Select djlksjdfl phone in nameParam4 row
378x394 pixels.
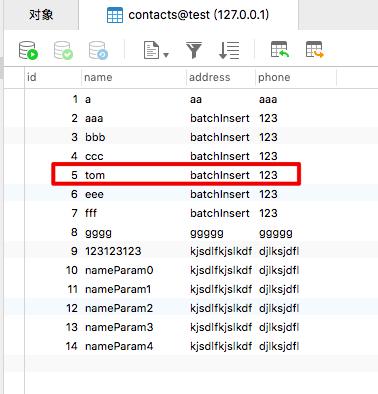279,346
